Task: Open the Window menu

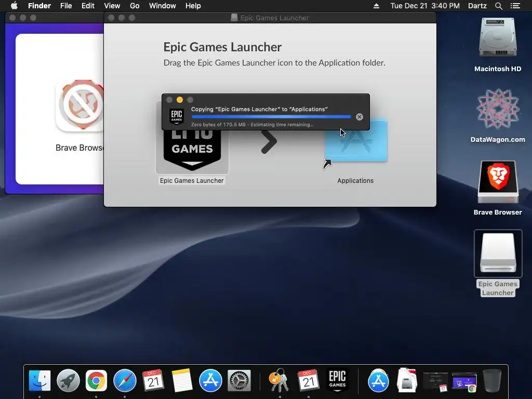Action: tap(163, 6)
